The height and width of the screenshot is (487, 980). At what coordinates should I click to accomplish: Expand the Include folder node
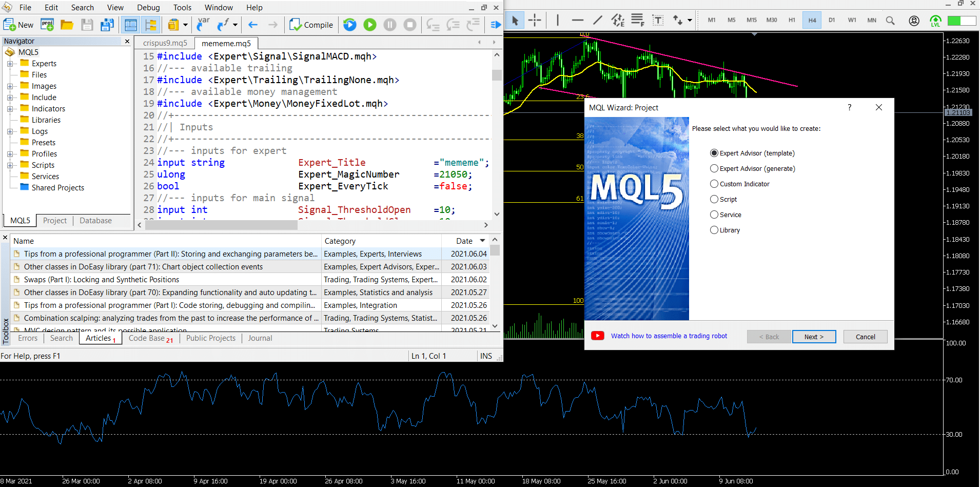pos(10,98)
